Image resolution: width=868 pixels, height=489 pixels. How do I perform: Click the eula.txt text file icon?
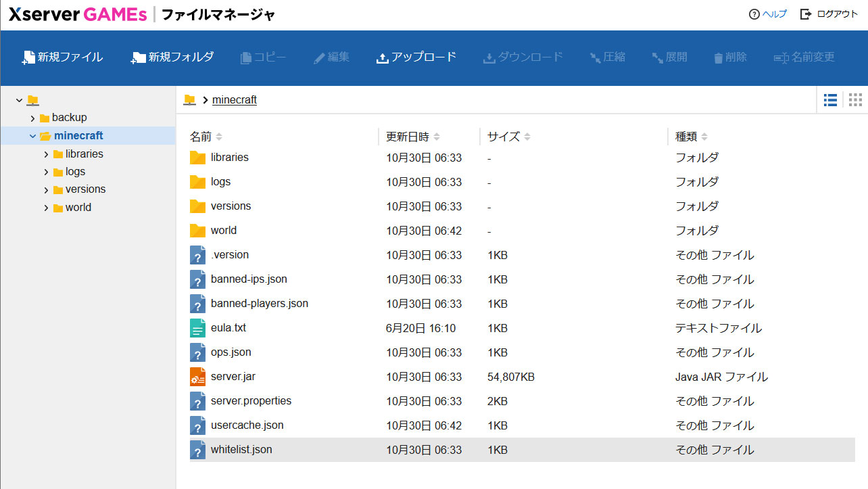(197, 328)
